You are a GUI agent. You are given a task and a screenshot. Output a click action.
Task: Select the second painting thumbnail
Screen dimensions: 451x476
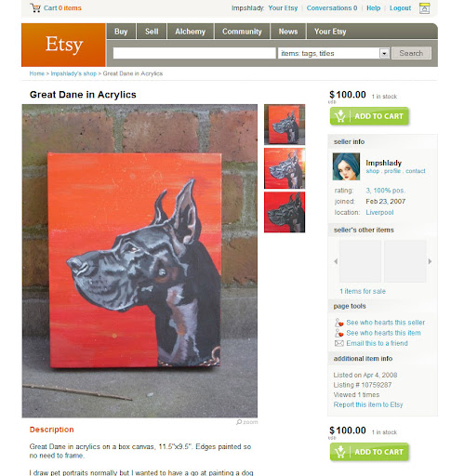coord(285,168)
